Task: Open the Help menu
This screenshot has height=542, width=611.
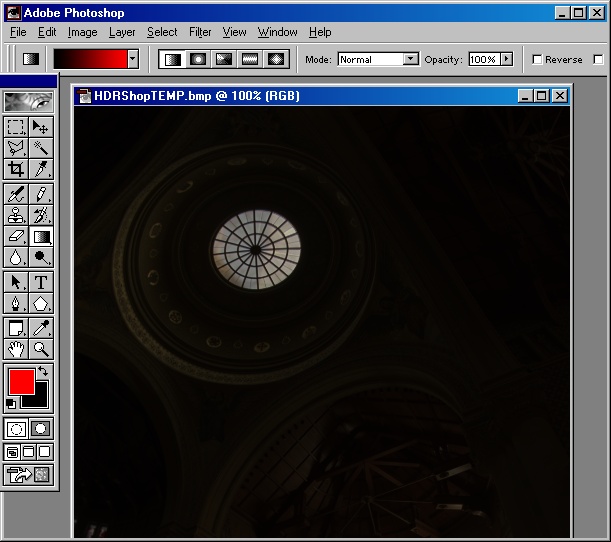Action: click(x=320, y=32)
